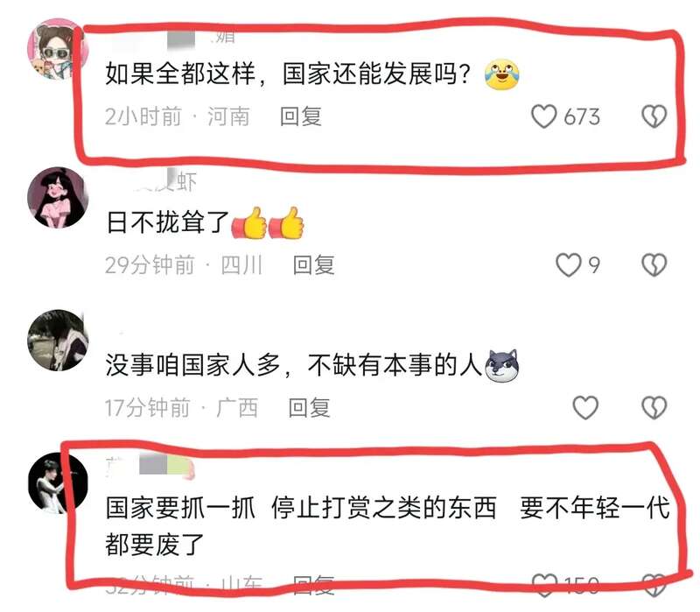Like the Henan comment with 673 likes
Viewport: 700px width, 612px height.
click(x=543, y=116)
